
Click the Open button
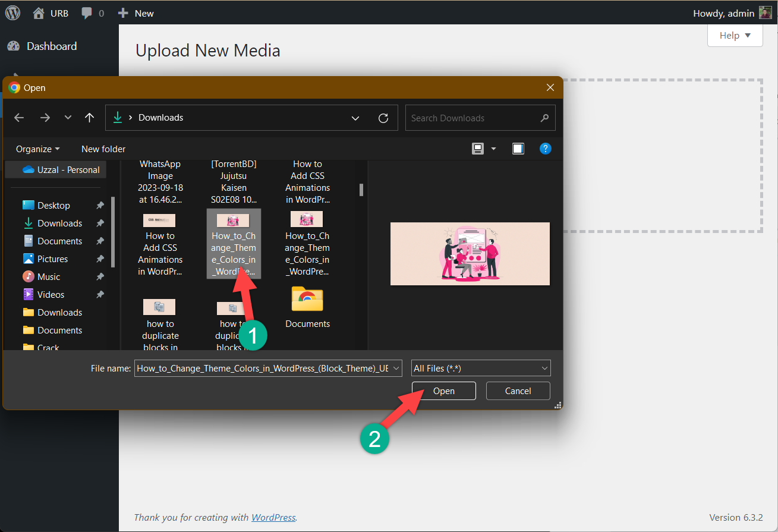(x=444, y=391)
